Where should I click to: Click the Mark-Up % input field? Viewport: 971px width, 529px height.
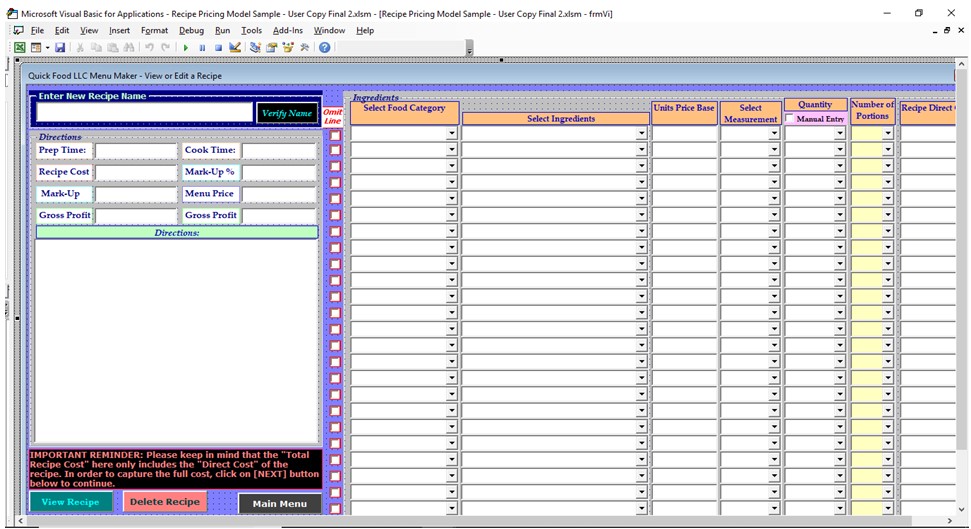[280, 172]
